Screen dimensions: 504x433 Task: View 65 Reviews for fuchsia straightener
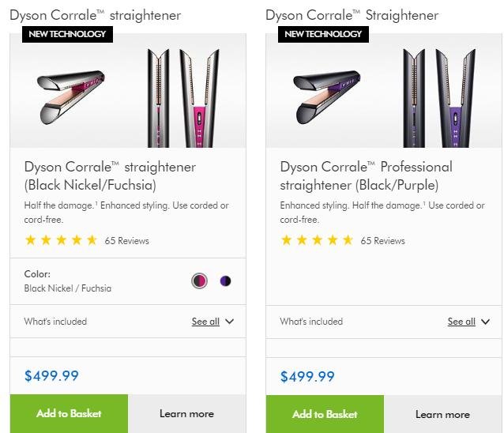[127, 241]
